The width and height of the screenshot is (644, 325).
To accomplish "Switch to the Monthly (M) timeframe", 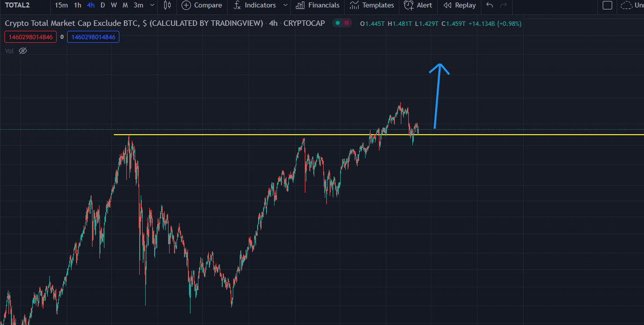I will click(x=125, y=5).
